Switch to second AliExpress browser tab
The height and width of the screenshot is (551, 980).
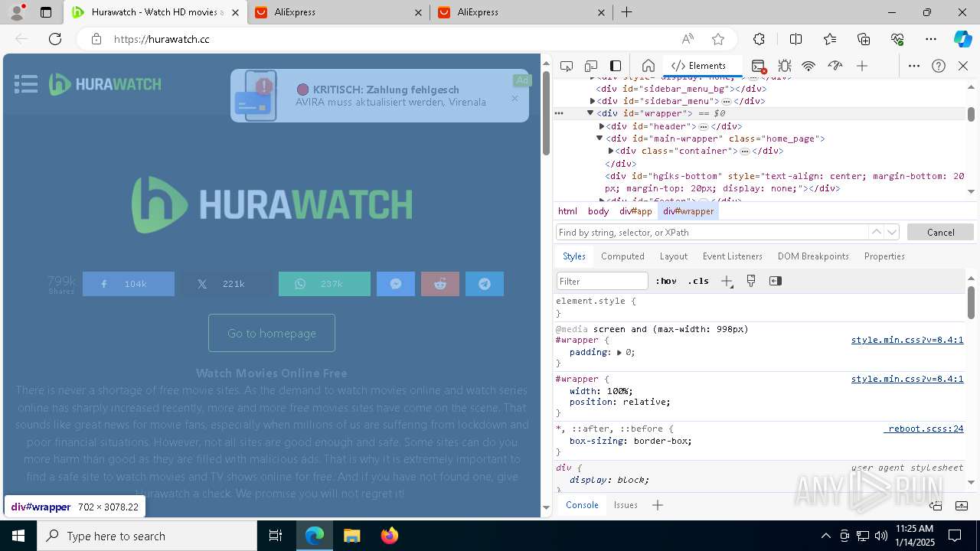[x=520, y=12]
